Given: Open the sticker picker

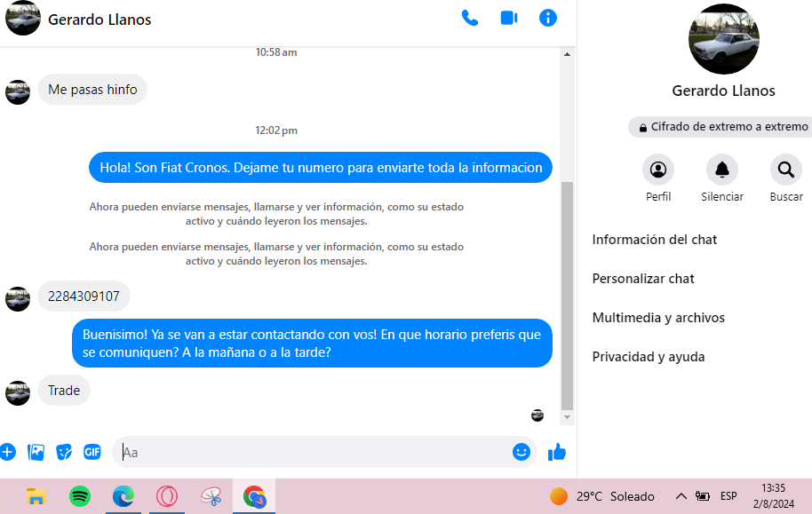Looking at the screenshot, I should pyautogui.click(x=64, y=452).
